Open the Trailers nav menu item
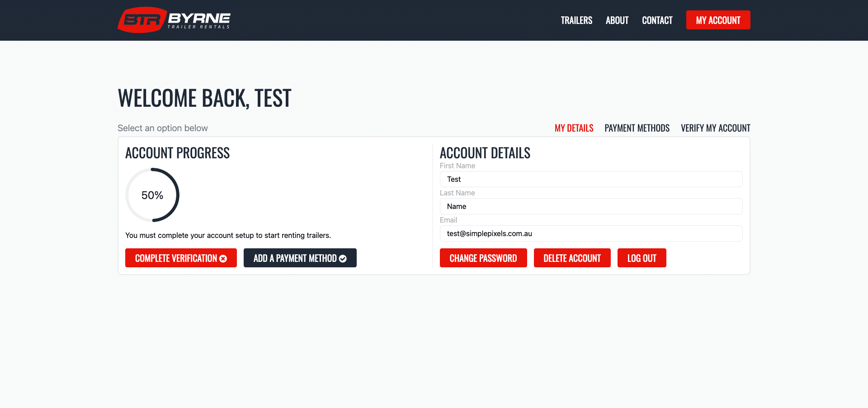The image size is (868, 408). [576, 20]
